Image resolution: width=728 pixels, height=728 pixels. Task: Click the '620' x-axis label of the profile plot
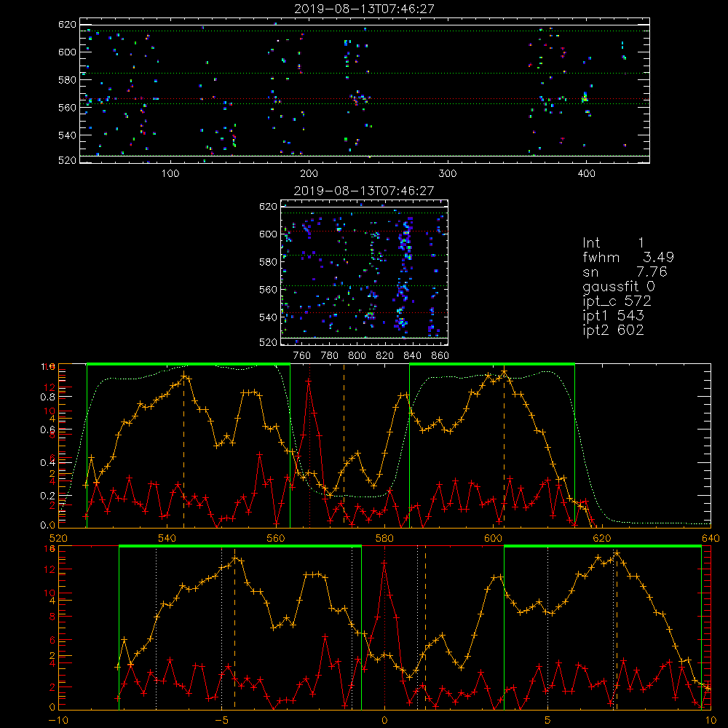pyautogui.click(x=602, y=538)
